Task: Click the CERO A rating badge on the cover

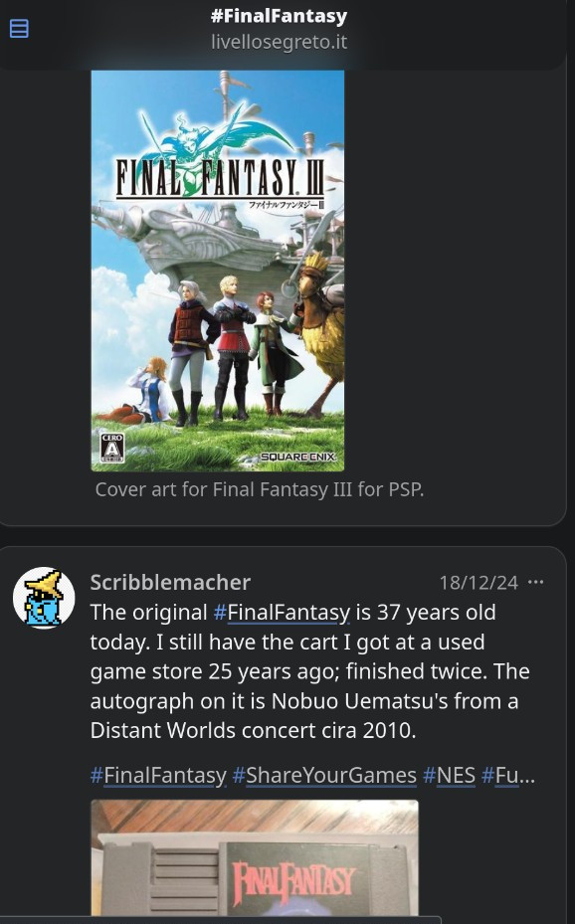Action: coord(112,448)
